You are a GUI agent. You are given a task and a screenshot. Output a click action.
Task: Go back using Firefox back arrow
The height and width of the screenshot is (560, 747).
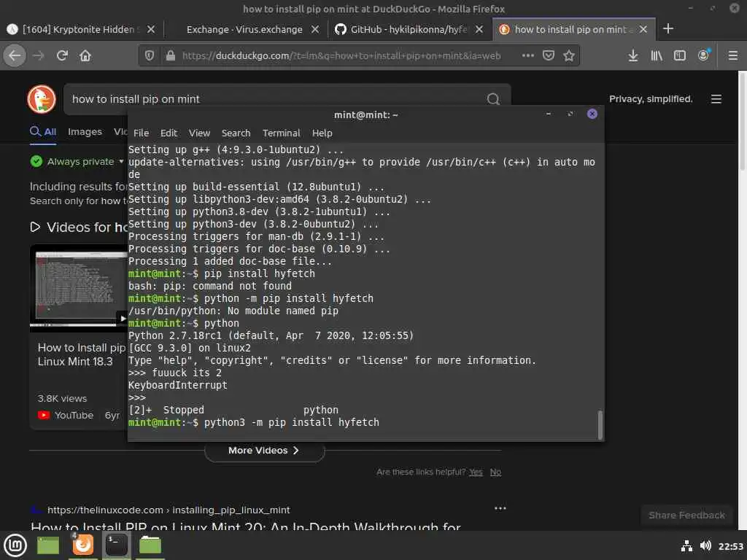15,55
